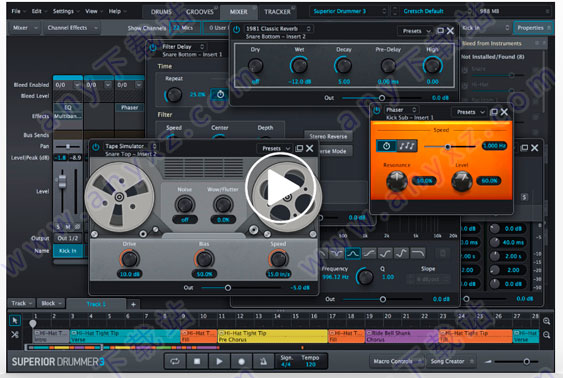563x378 pixels.
Task: Toggle the metronome icon
Action: [263, 361]
